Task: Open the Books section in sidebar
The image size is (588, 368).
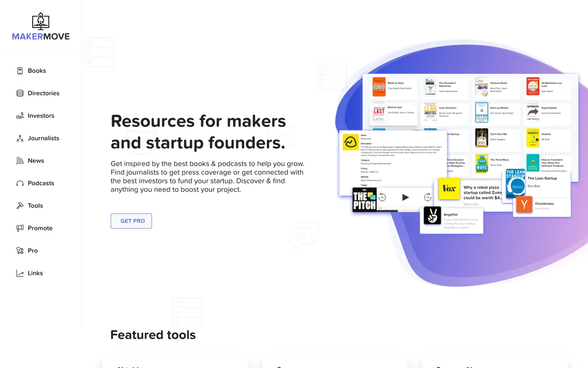Action: pos(37,71)
